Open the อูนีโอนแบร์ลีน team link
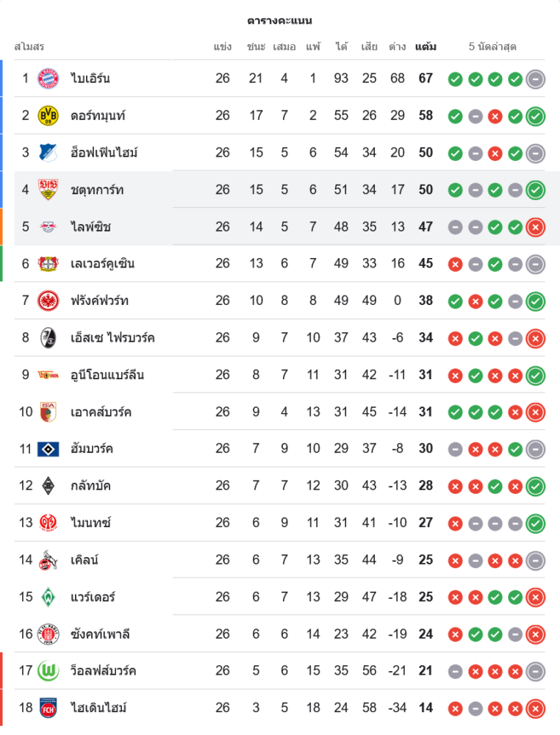Image resolution: width=560 pixels, height=735 pixels. (x=107, y=375)
